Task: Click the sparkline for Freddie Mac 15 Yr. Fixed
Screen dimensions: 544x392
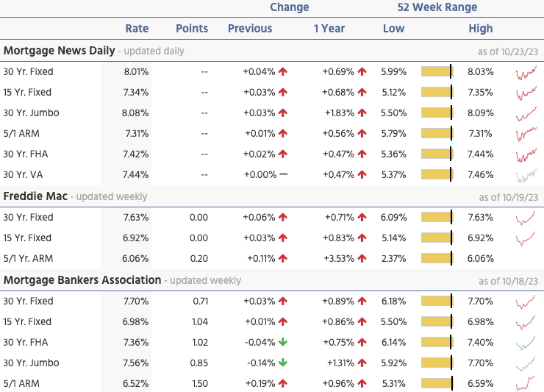Action: coord(526,238)
